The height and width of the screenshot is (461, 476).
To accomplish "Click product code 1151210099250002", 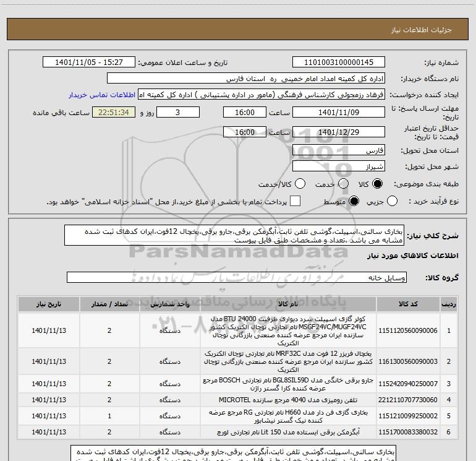I will click(408, 416).
